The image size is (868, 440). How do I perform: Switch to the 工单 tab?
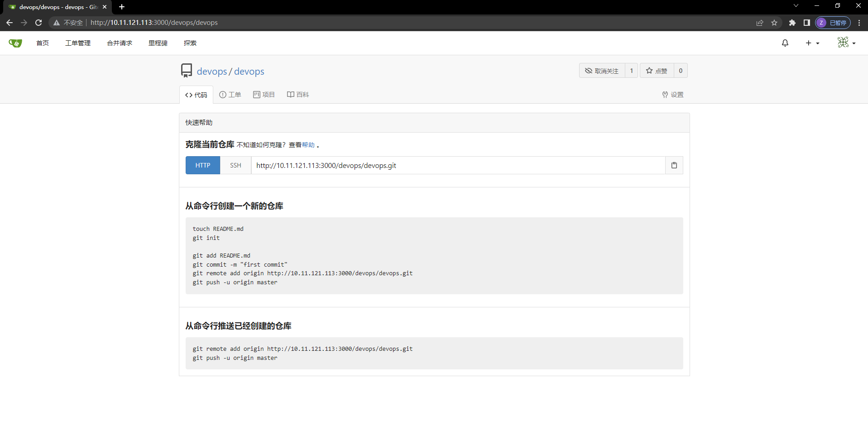pos(230,94)
